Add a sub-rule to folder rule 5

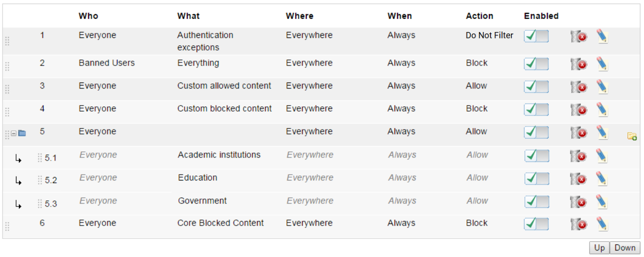632,136
